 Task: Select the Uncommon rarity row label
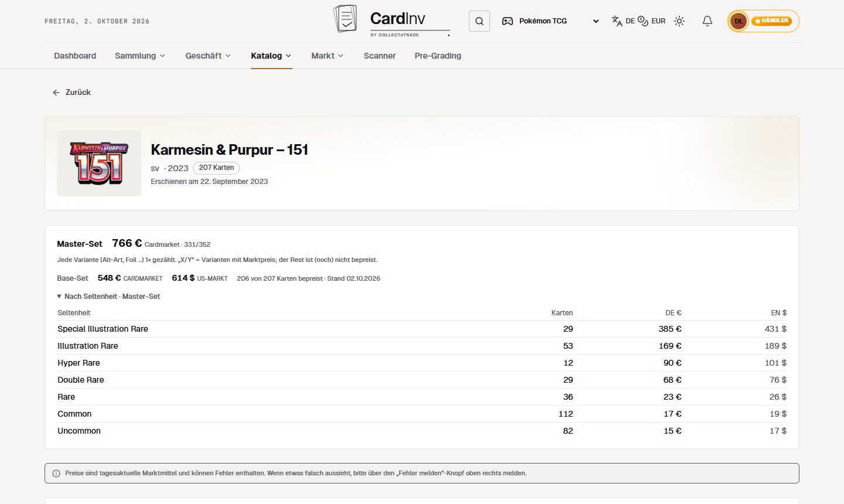point(79,431)
